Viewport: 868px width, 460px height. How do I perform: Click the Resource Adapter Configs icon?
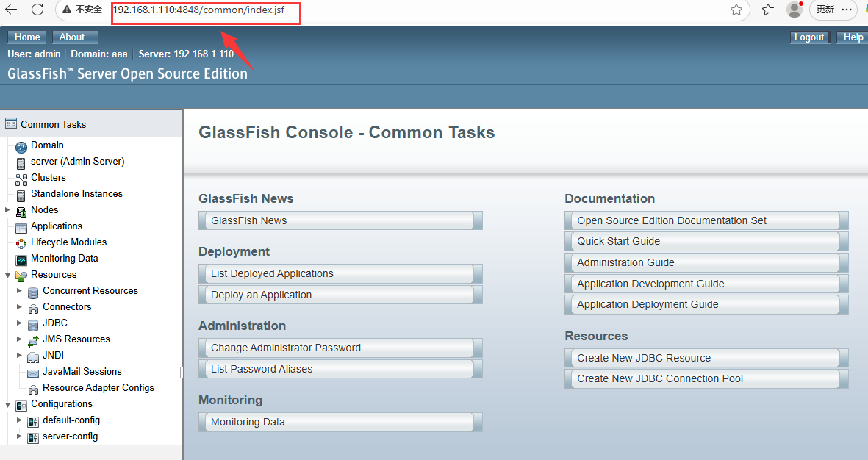tap(33, 389)
